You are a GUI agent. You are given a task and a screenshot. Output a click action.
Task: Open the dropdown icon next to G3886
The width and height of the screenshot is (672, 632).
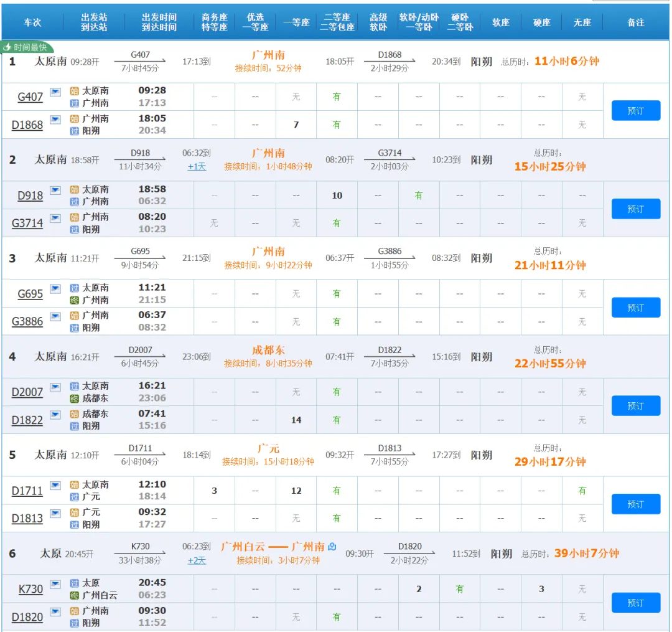(55, 316)
